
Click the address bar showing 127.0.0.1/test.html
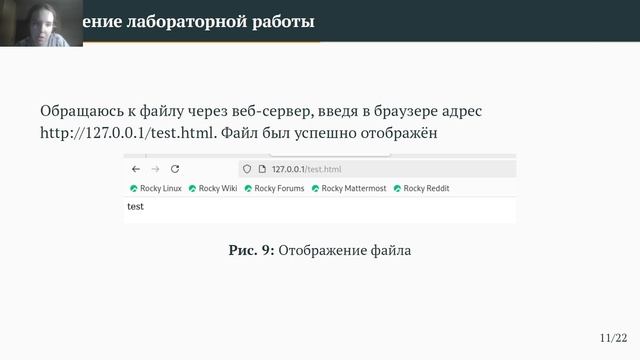tap(377, 169)
